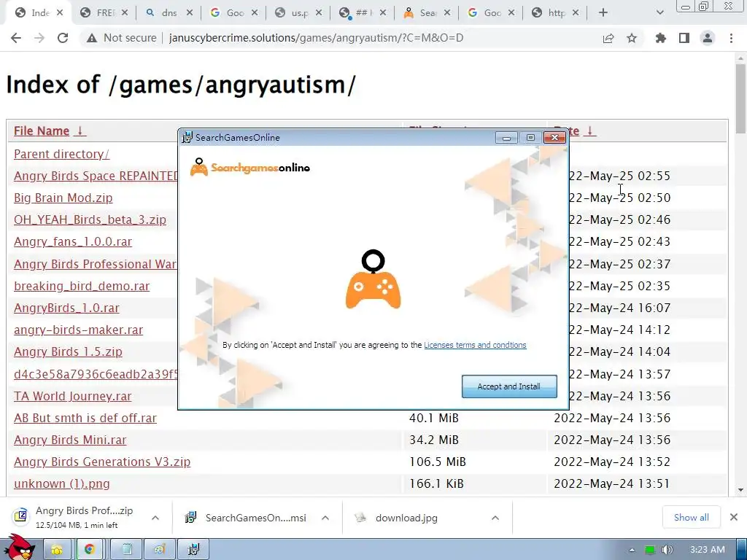Click the orange gamepad image in installer

pos(373,279)
